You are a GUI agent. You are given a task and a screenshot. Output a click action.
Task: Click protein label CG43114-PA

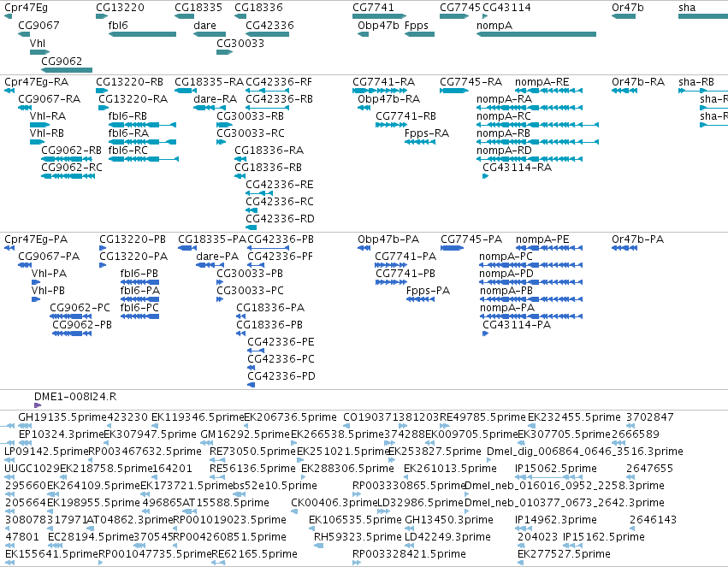click(x=517, y=325)
